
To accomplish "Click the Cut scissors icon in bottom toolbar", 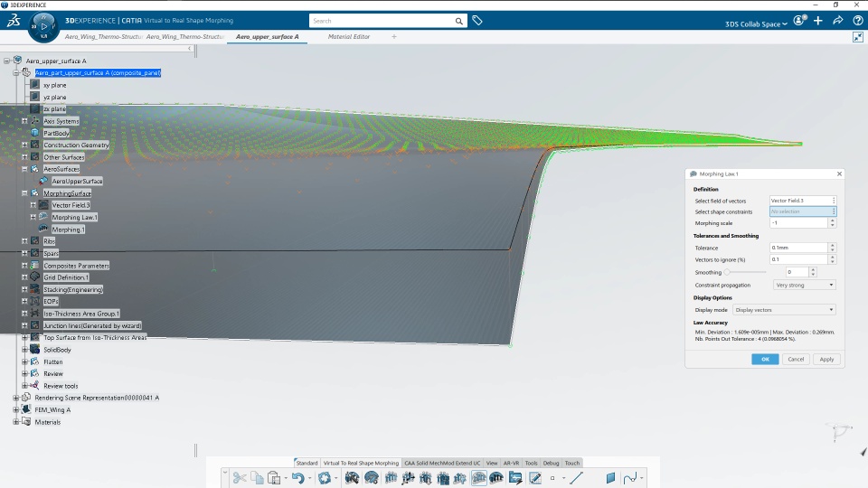I will (240, 477).
